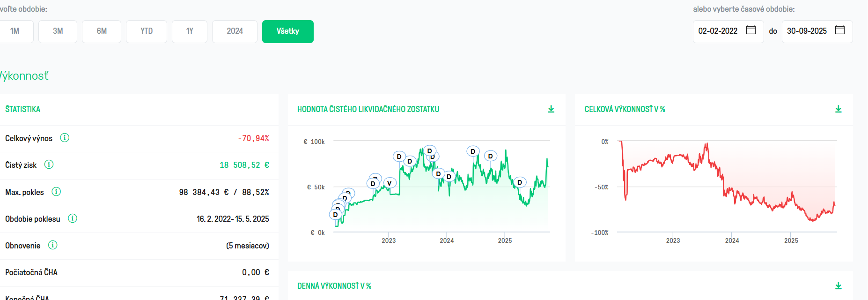Open calendar picker for the start date
Screen dimensions: 868x300
click(751, 30)
